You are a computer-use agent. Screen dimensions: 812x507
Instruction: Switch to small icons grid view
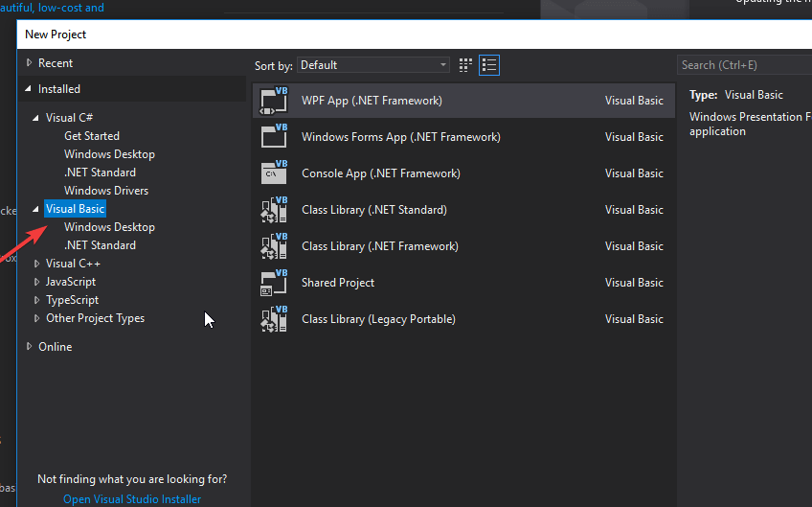465,65
